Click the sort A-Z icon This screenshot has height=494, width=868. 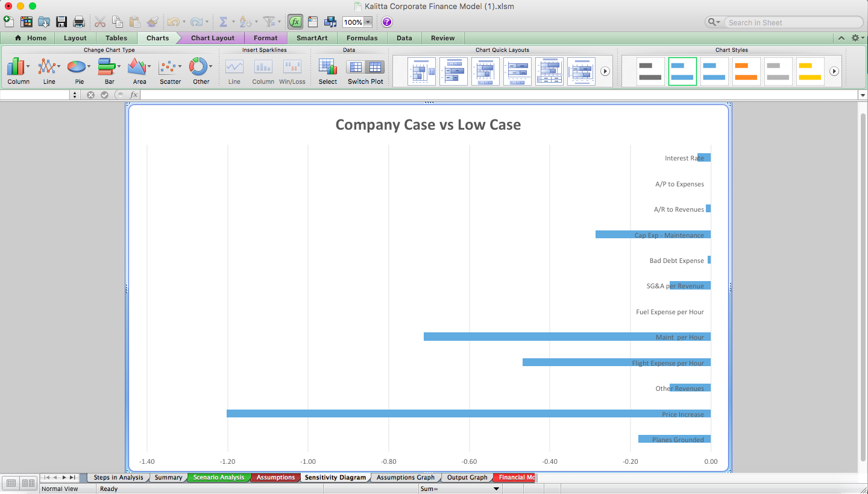click(x=245, y=22)
